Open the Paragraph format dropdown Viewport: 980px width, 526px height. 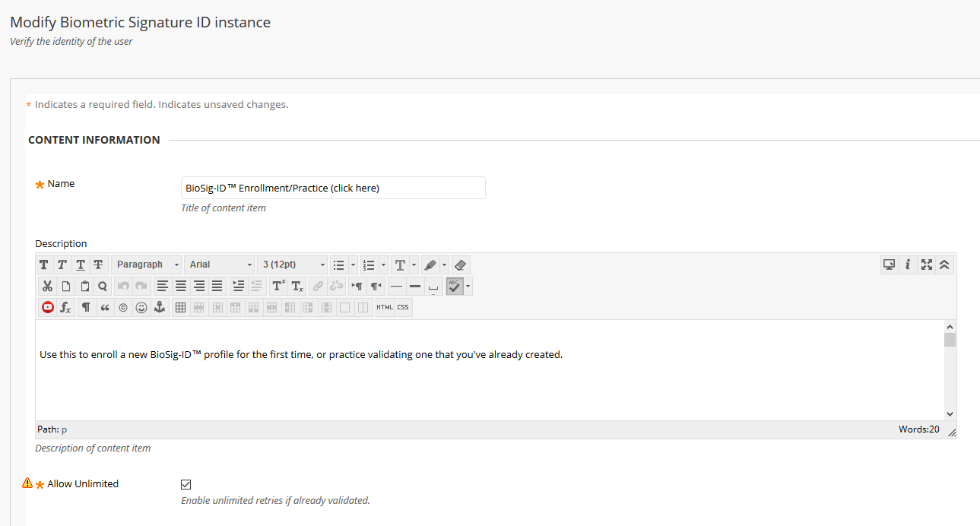pyautogui.click(x=147, y=265)
